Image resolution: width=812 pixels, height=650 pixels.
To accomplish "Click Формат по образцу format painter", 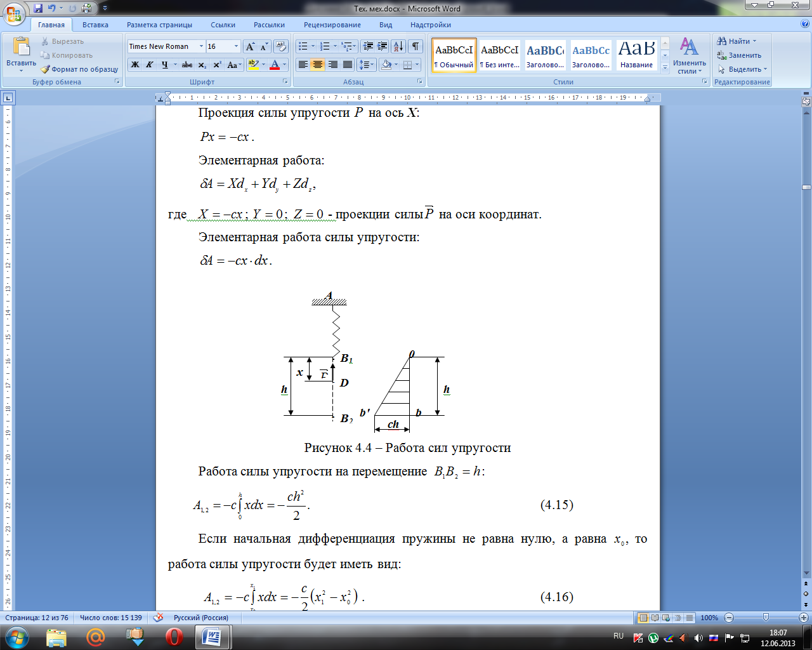I will [79, 69].
